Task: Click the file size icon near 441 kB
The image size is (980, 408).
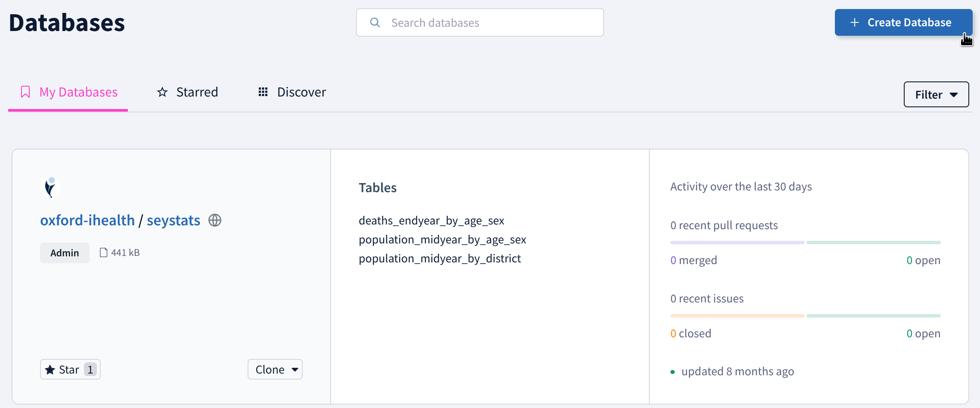Action: [x=103, y=252]
